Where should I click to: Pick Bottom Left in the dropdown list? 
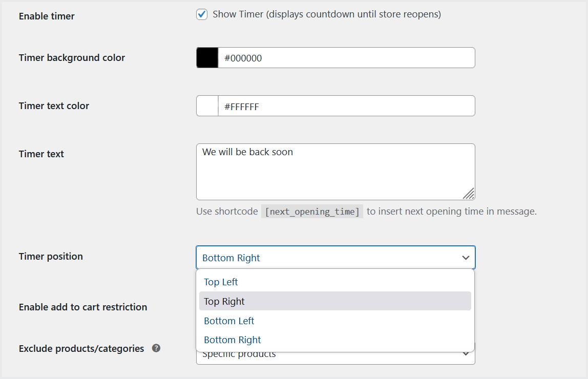pyautogui.click(x=229, y=321)
